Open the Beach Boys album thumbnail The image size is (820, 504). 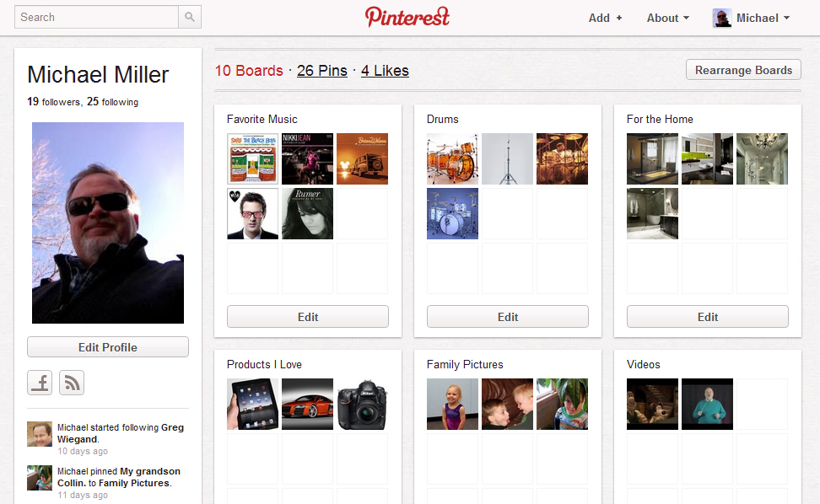[x=252, y=158]
